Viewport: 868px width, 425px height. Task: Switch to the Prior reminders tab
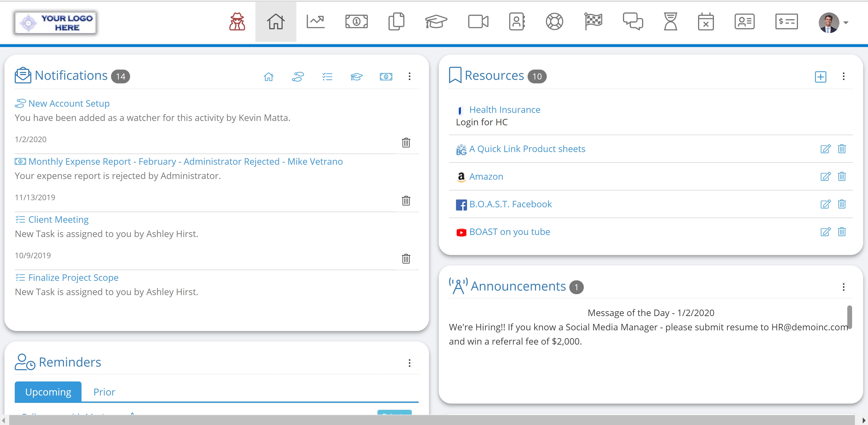pyautogui.click(x=104, y=392)
